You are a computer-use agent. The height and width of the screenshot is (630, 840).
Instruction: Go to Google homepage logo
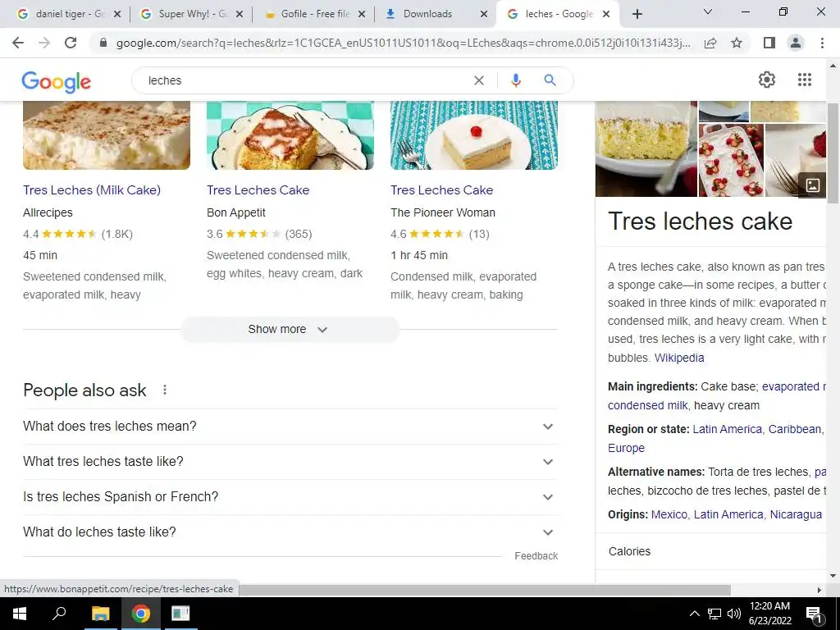[x=57, y=81]
